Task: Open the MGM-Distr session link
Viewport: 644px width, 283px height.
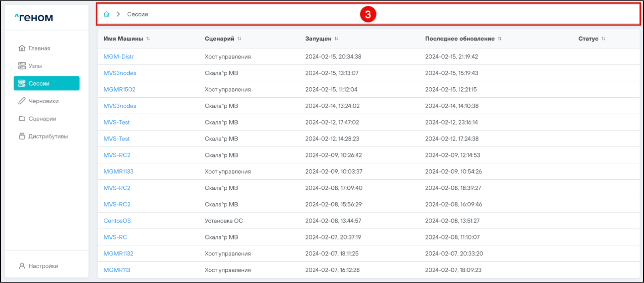Action: 118,57
